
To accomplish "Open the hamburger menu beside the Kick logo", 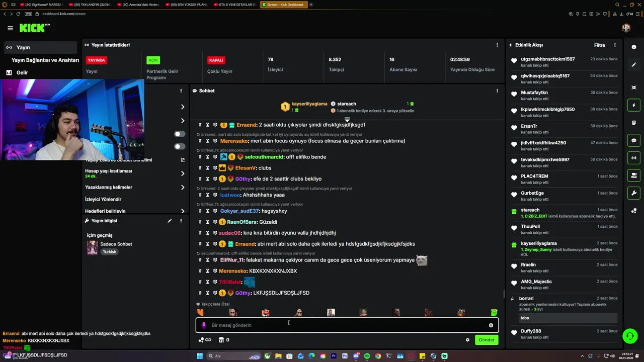I will [10, 28].
